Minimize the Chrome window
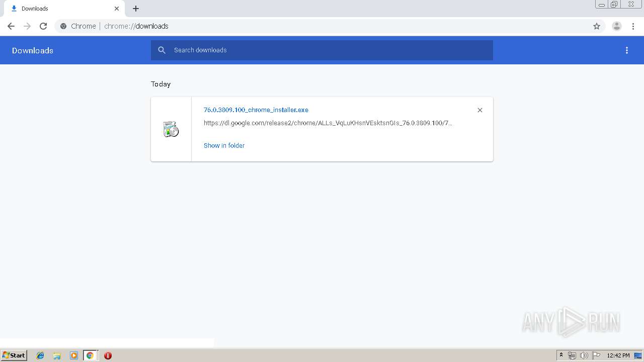Screen dimensions: 644x362 pyautogui.click(x=602, y=5)
